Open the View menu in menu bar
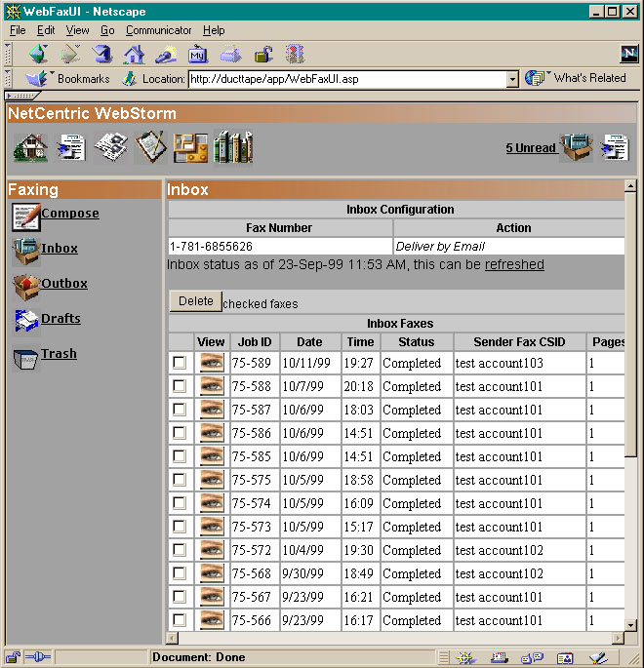 77,30
